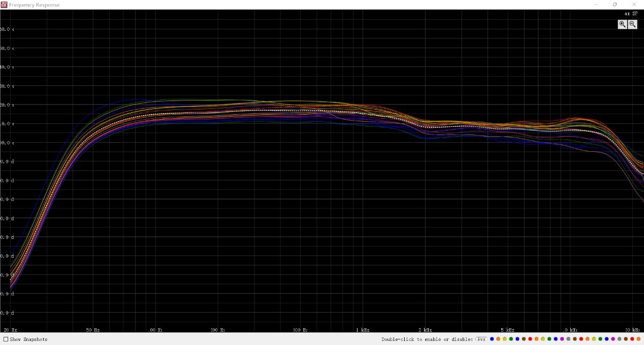Image resolution: width=644 pixels, height=345 pixels.
Task: Select the first red curve dot
Action: tap(530, 339)
